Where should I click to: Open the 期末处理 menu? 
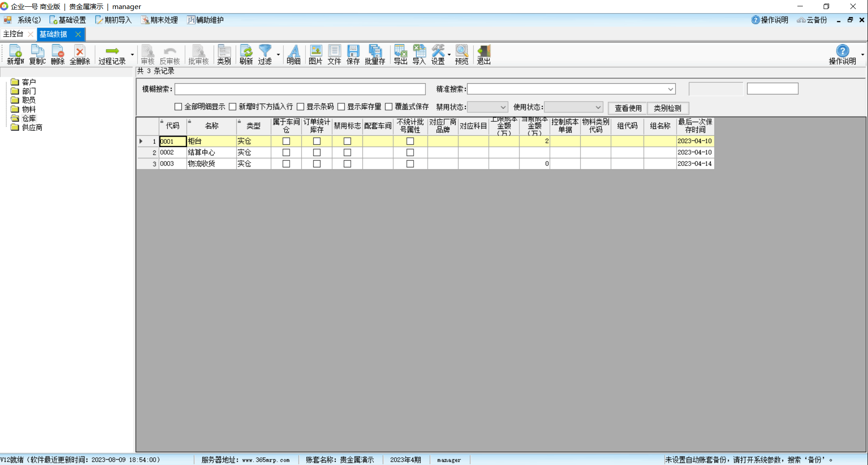click(x=160, y=20)
